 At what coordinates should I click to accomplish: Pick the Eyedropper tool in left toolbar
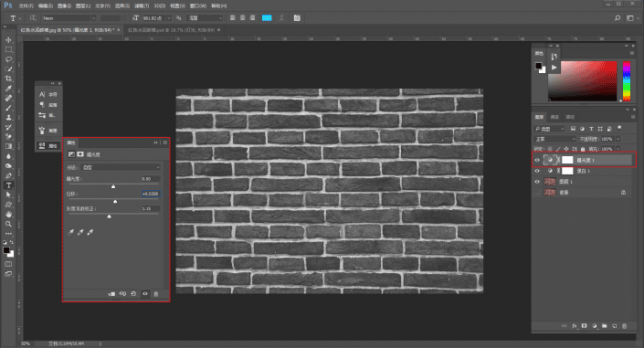coord(8,89)
